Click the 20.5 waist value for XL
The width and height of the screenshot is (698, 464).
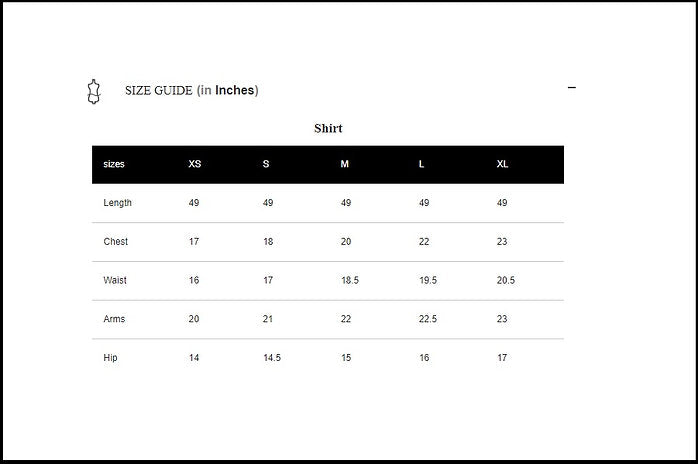[506, 281]
